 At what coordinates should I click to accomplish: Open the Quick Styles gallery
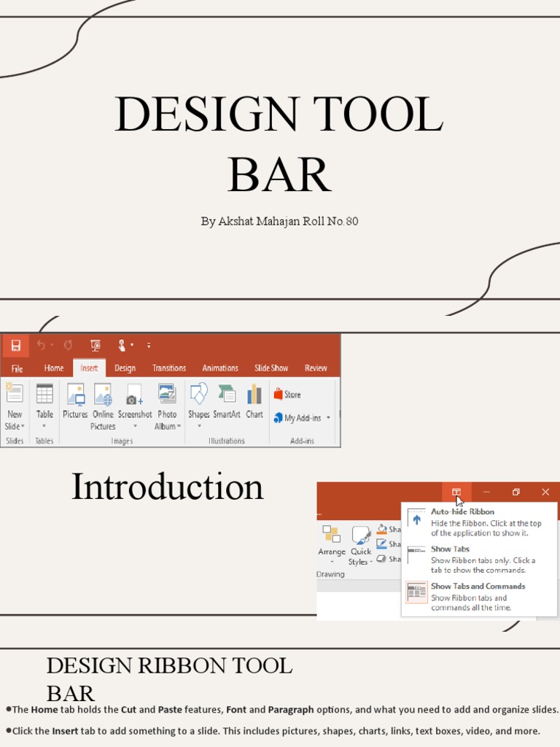click(x=361, y=546)
